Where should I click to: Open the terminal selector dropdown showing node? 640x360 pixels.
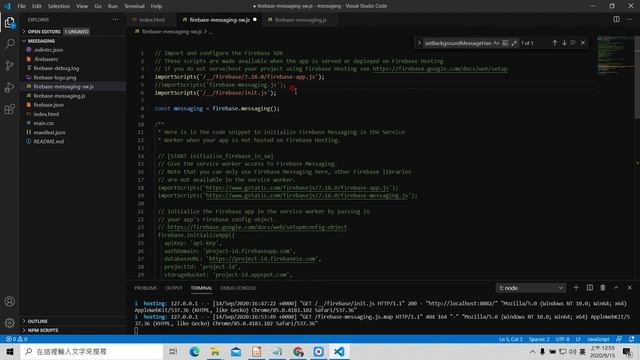(531, 288)
